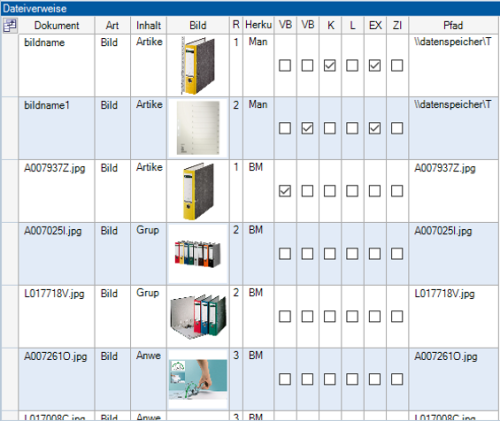Uncheck first VB checkbox for A007937Z.jpg
The width and height of the screenshot is (500, 421).
coord(285,191)
